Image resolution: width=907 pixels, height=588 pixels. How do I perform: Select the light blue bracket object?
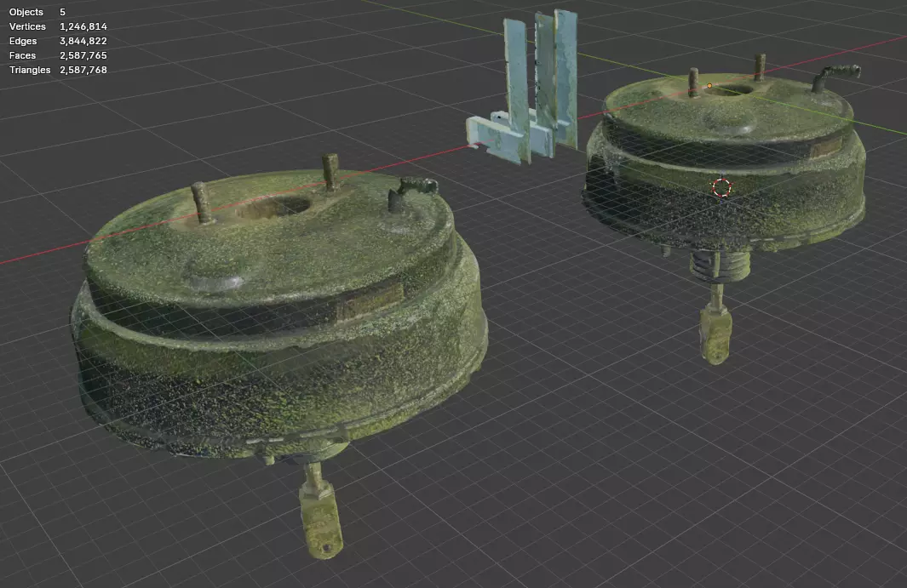pyautogui.click(x=524, y=87)
